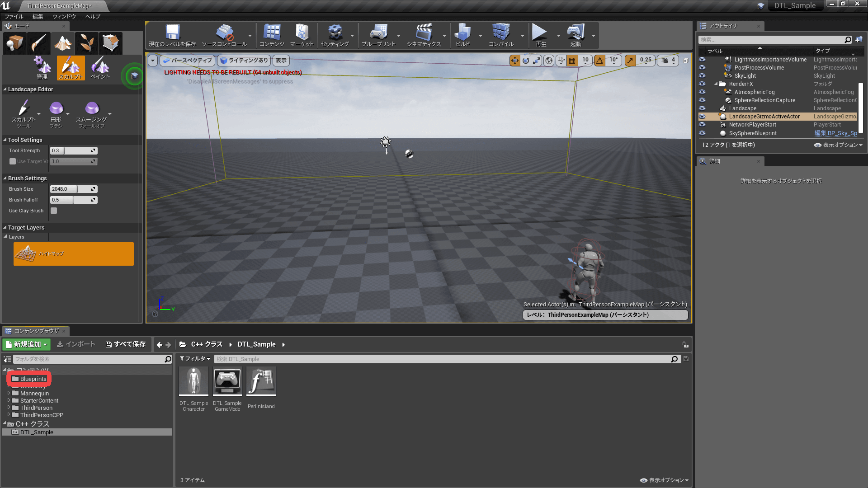868x488 pixels.
Task: Select the Landscape Paint (ペイント) tool
Action: click(x=100, y=68)
